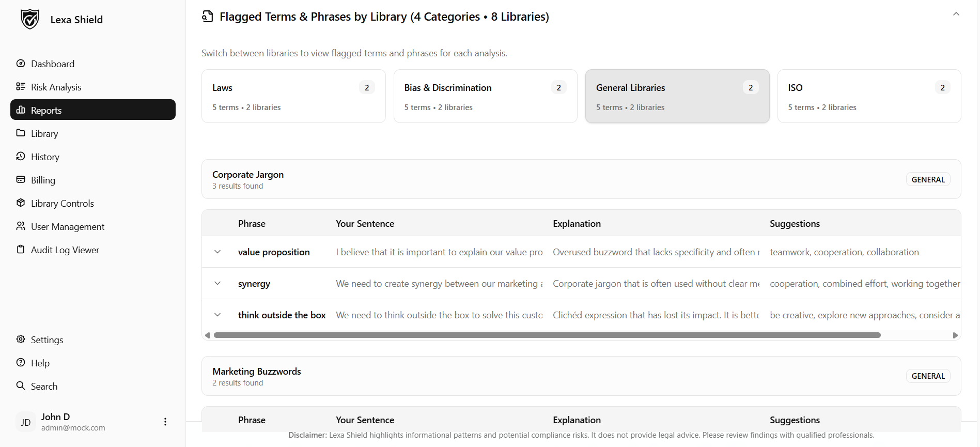Select the General Libraries category card
The height and width of the screenshot is (447, 980).
(677, 96)
